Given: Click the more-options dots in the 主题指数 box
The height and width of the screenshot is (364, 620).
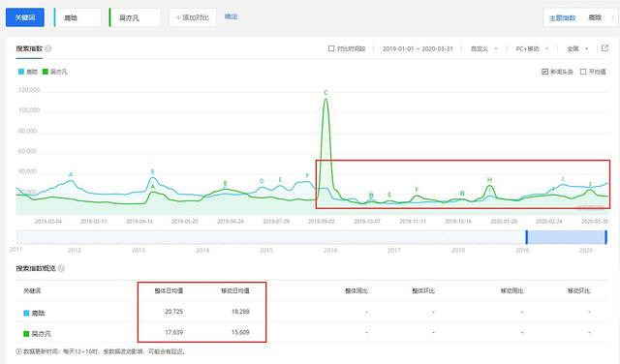Looking at the screenshot, I should pyautogui.click(x=613, y=17).
